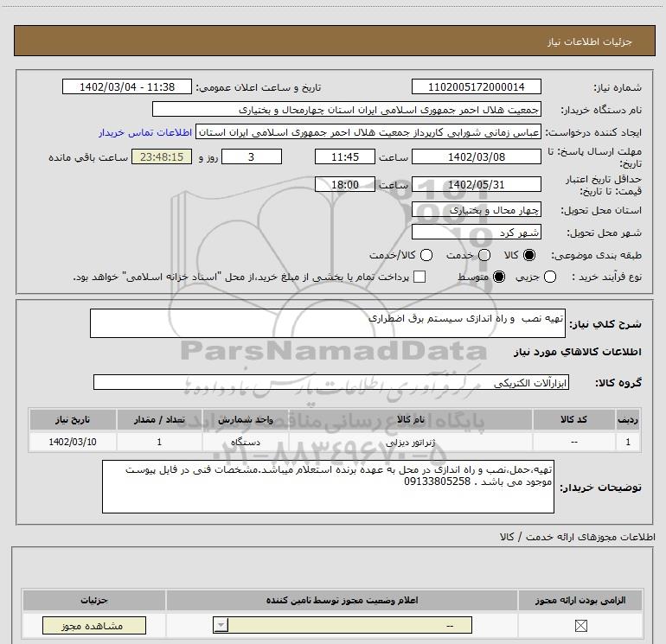Click the شرح کلی نیاز text area
This screenshot has height=644, width=666.
tap(328, 323)
